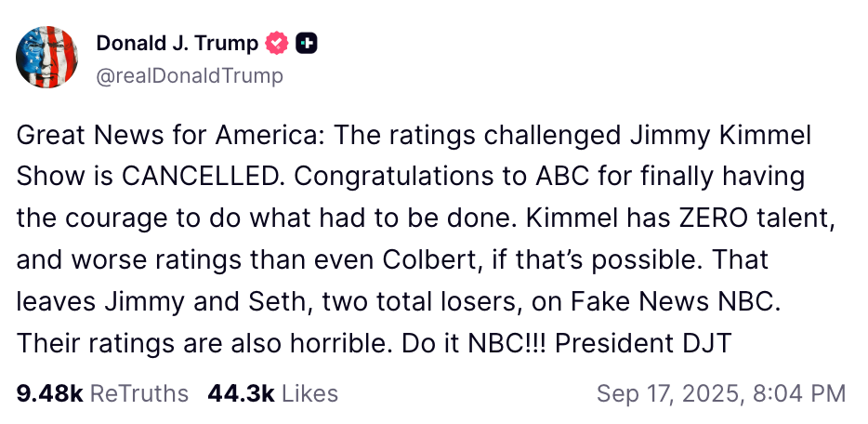Click the 'President DJT' signature text
The image size is (868, 424).
644,343
